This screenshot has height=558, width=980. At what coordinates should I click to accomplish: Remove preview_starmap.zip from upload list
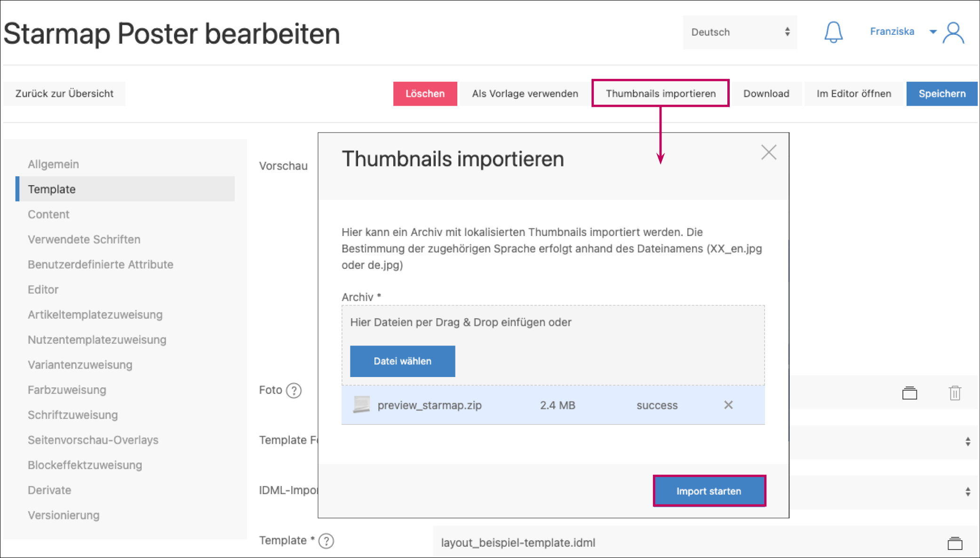pyautogui.click(x=728, y=405)
